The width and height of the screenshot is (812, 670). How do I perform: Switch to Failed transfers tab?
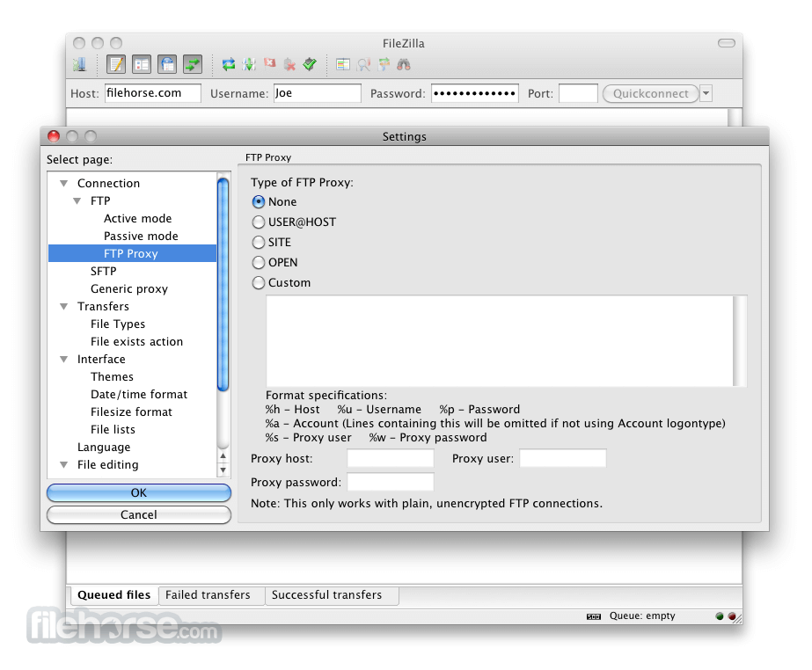(208, 595)
